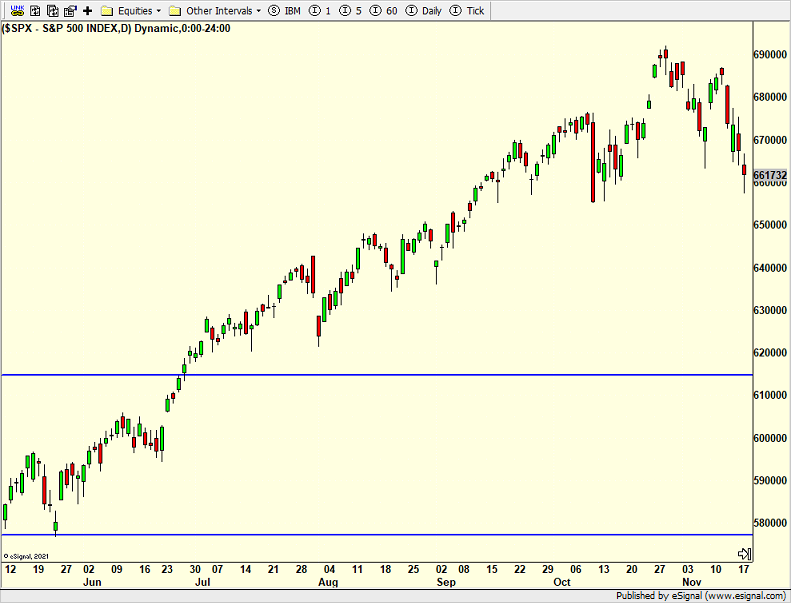Jump to latest bar using scroll-end arrow
The width and height of the screenshot is (791, 603).
click(x=743, y=553)
